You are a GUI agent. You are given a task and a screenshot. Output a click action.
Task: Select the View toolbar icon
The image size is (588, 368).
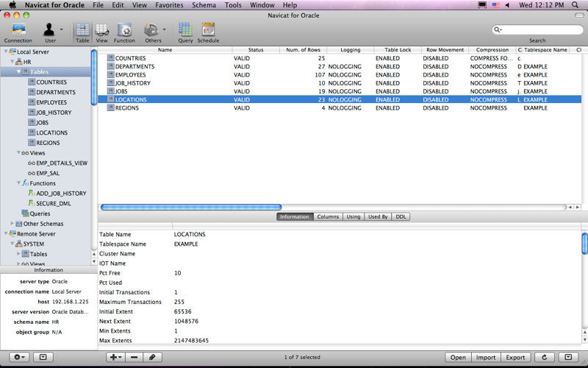pyautogui.click(x=101, y=30)
